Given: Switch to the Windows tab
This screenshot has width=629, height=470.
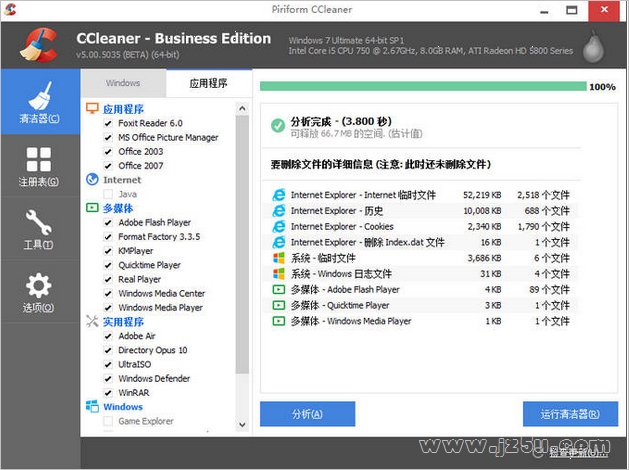Looking at the screenshot, I should point(123,83).
